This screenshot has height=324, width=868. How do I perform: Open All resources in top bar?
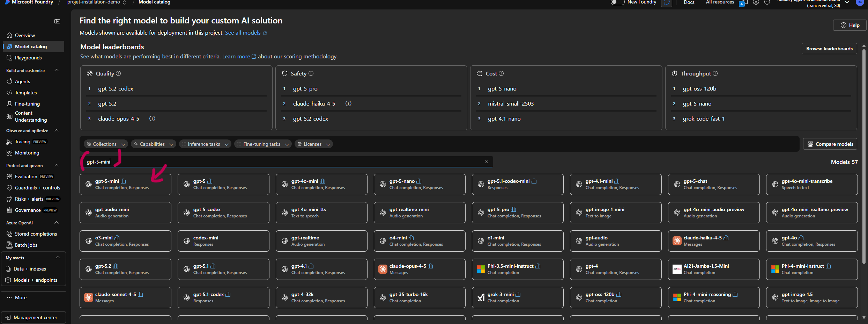[720, 2]
